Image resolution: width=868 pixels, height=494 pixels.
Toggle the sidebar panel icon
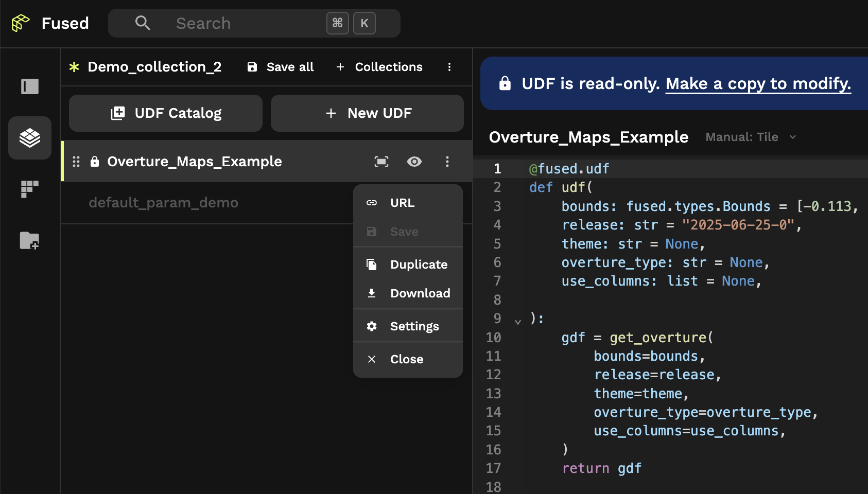[30, 86]
